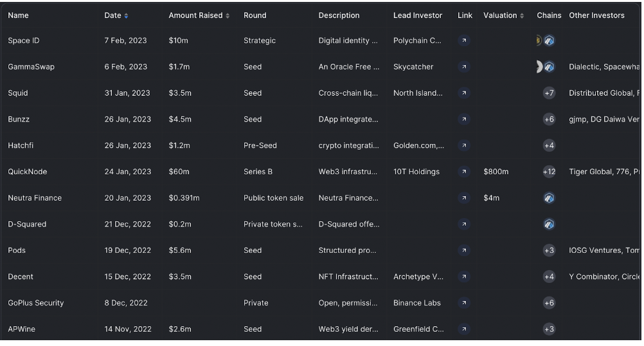The height and width of the screenshot is (346, 644).
Task: Click the +7 chains badge for Squid
Action: [x=549, y=93]
